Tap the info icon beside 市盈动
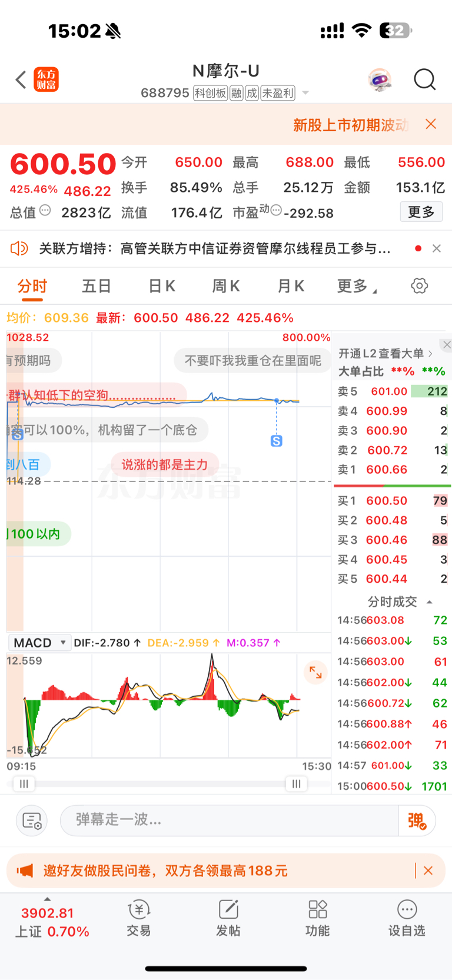Screen dimensions: 452x980 coord(275,210)
